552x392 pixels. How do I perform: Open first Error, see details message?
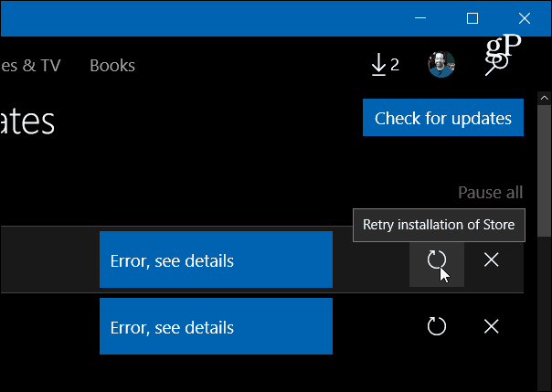point(217,260)
